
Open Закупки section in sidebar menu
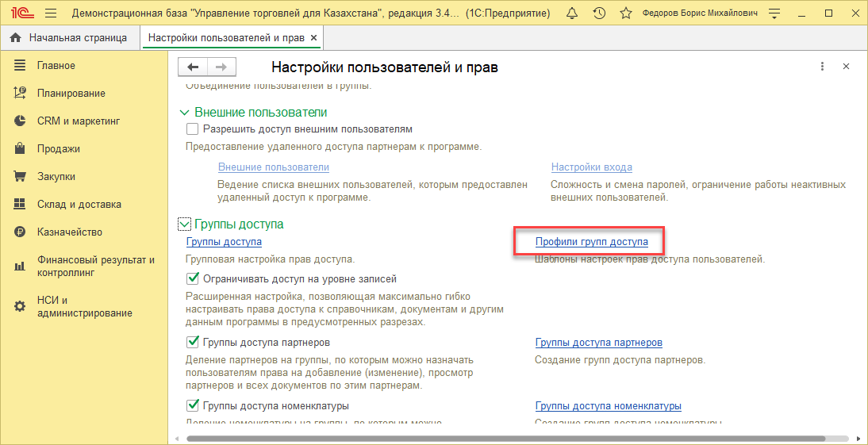[x=56, y=177]
